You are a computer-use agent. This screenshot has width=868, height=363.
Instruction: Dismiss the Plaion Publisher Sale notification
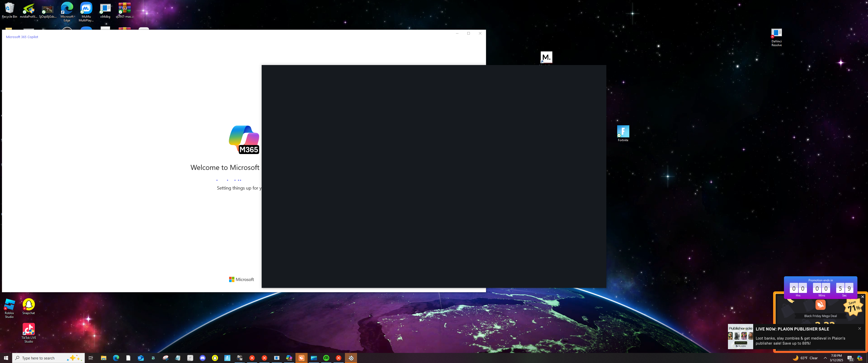point(860,329)
